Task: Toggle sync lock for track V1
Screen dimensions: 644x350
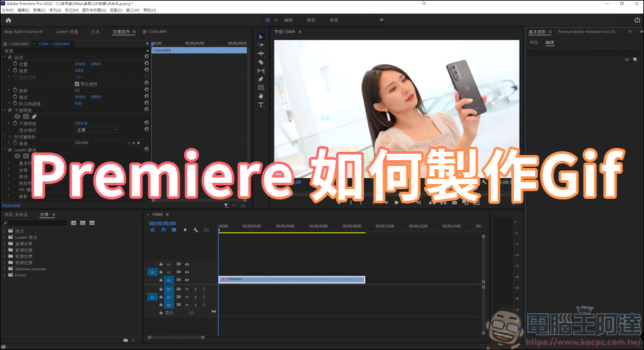Action: point(178,280)
